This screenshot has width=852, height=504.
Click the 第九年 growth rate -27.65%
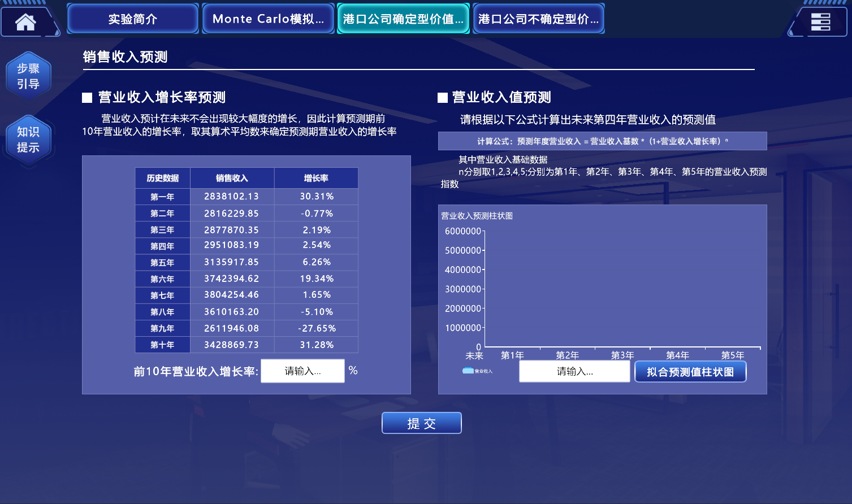317,328
